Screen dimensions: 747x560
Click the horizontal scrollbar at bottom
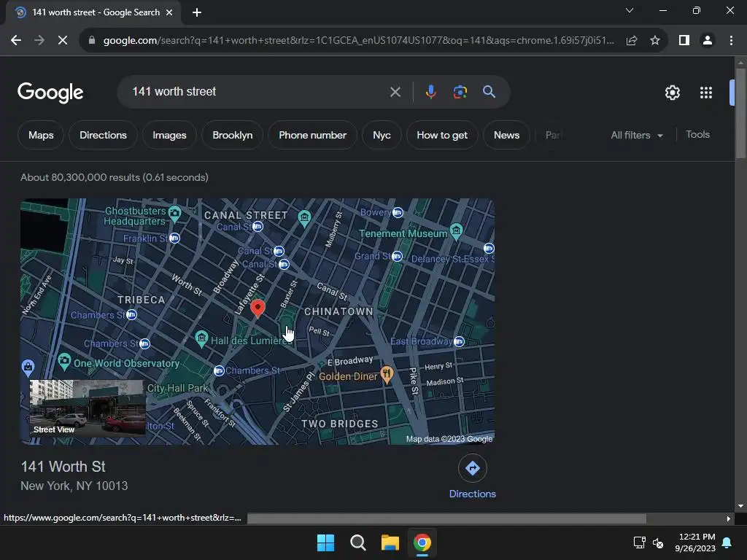click(x=446, y=518)
